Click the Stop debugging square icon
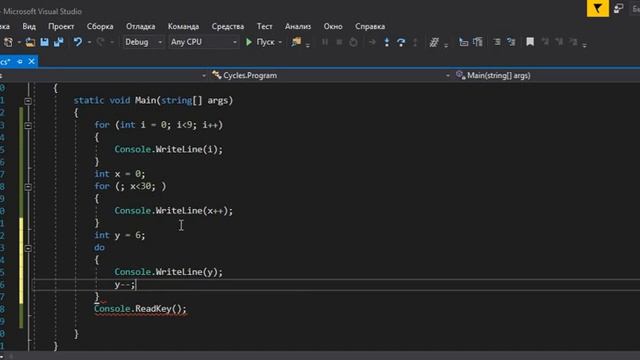 [x=339, y=42]
